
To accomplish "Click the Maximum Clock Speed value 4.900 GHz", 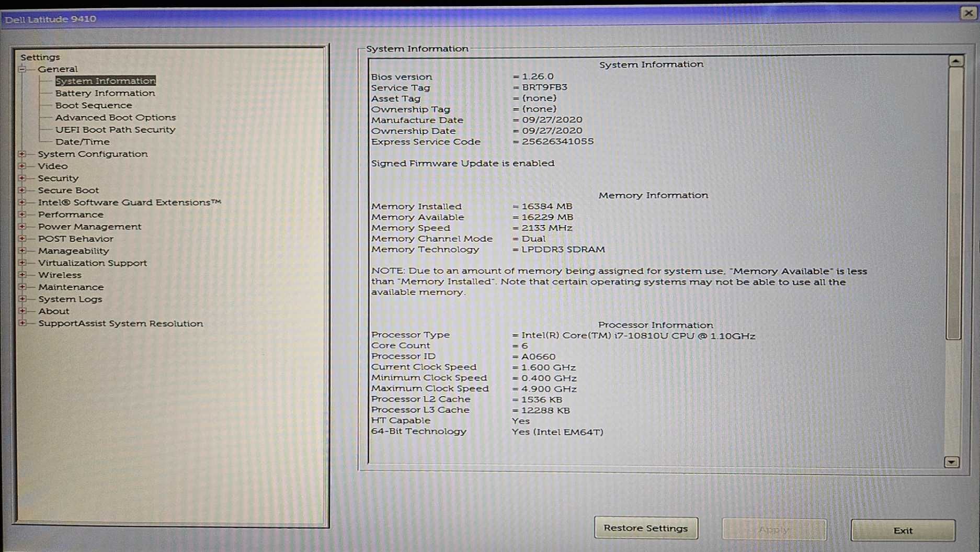I will [549, 389].
